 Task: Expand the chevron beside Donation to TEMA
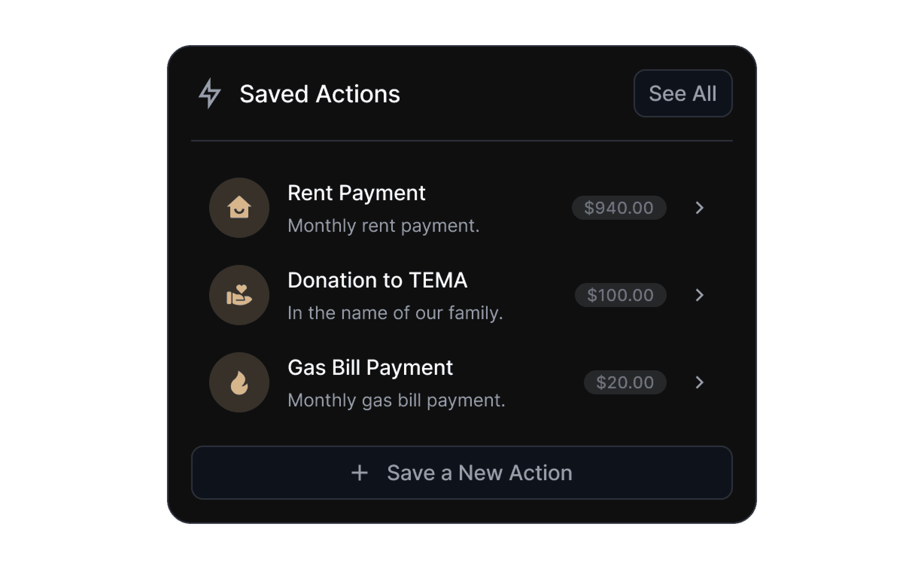tap(700, 295)
